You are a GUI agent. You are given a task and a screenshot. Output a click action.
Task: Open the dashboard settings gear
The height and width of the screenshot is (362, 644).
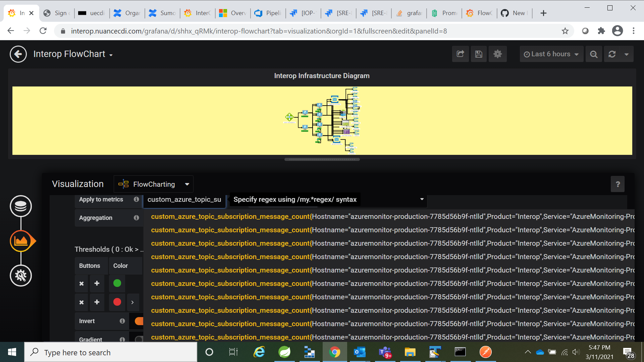pyautogui.click(x=497, y=54)
